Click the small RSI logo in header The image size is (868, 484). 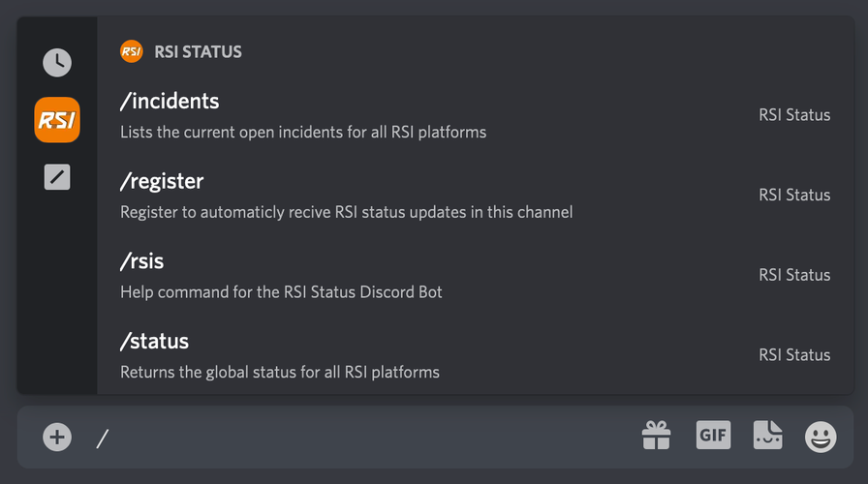tap(131, 51)
